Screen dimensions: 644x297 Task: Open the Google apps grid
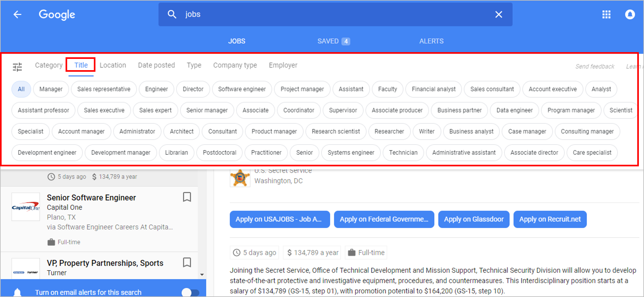tap(606, 14)
